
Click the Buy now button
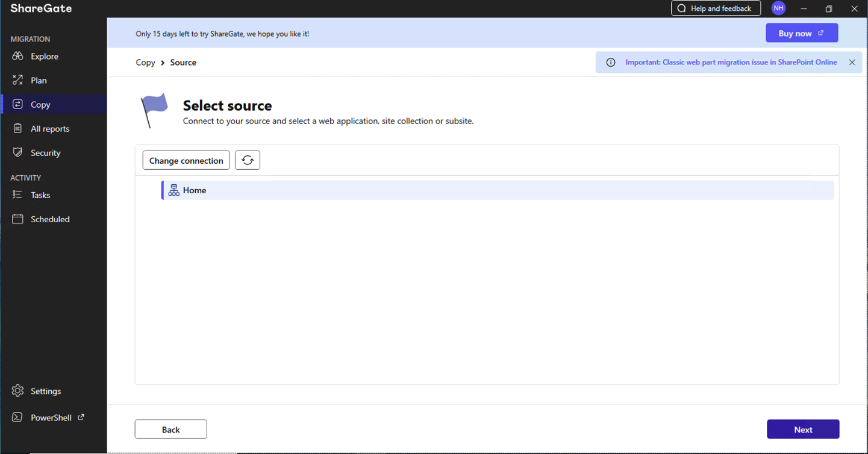(x=802, y=33)
